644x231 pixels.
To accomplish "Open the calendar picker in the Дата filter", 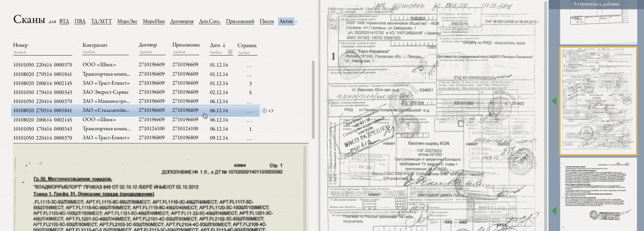I will 230,52.
